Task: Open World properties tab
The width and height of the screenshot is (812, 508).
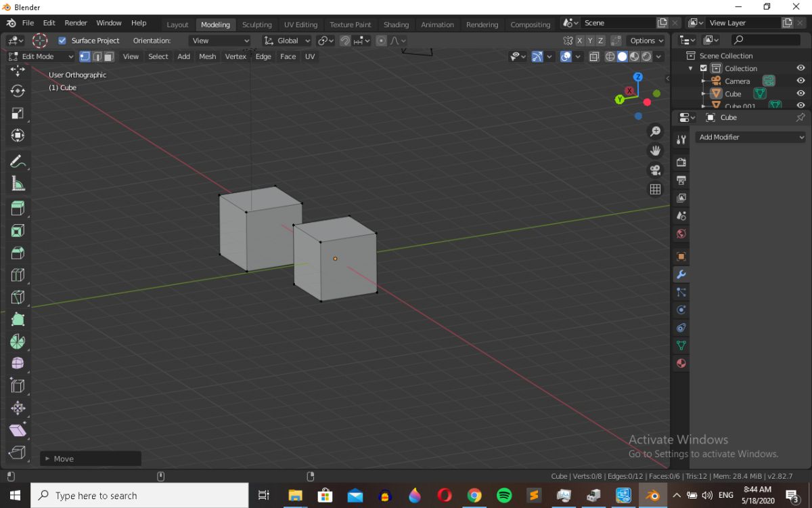Action: (x=681, y=234)
